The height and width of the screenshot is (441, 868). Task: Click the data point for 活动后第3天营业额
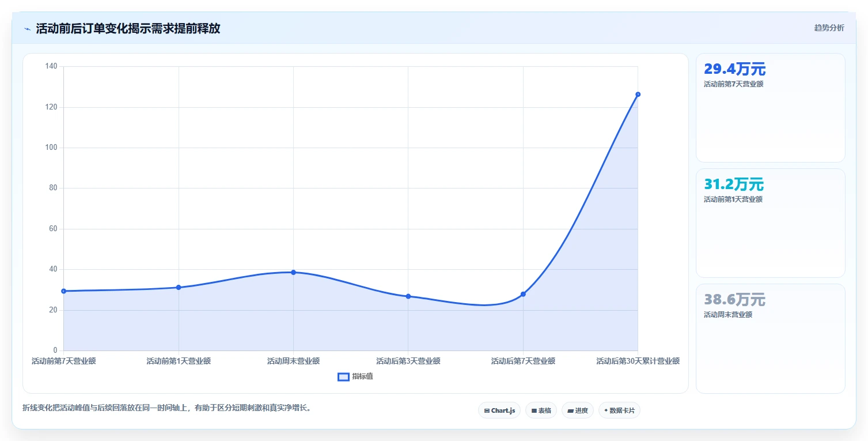[x=408, y=296]
